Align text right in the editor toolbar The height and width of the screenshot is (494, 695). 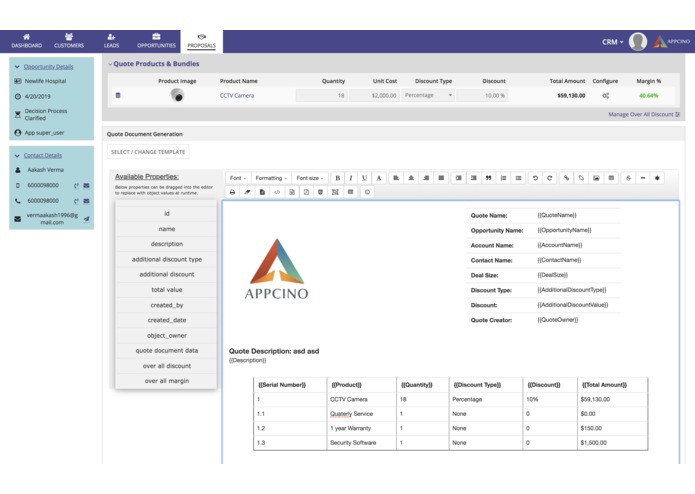(x=426, y=178)
